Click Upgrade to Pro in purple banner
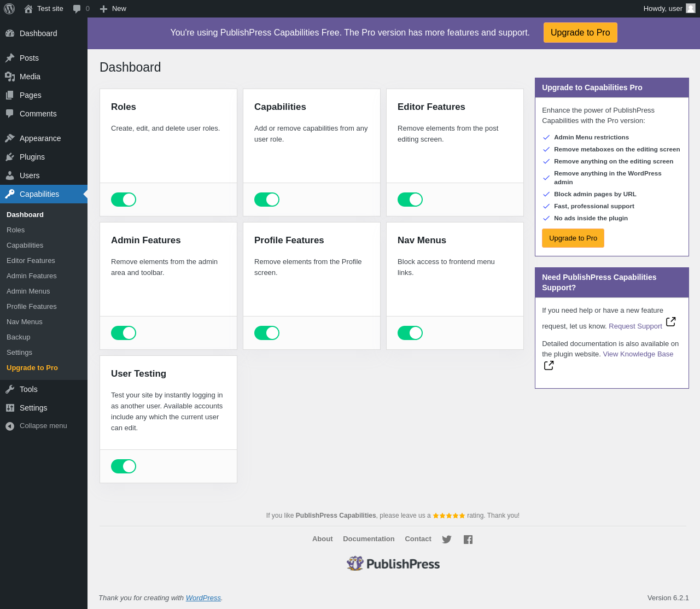This screenshot has width=700, height=609. (x=580, y=32)
